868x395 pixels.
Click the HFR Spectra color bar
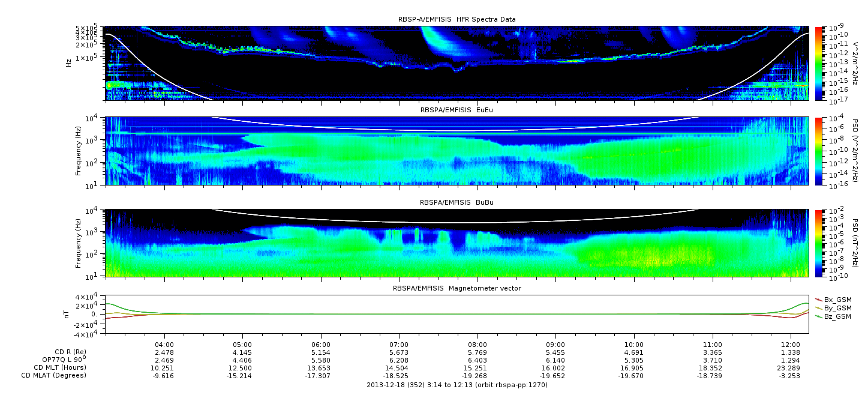(819, 62)
